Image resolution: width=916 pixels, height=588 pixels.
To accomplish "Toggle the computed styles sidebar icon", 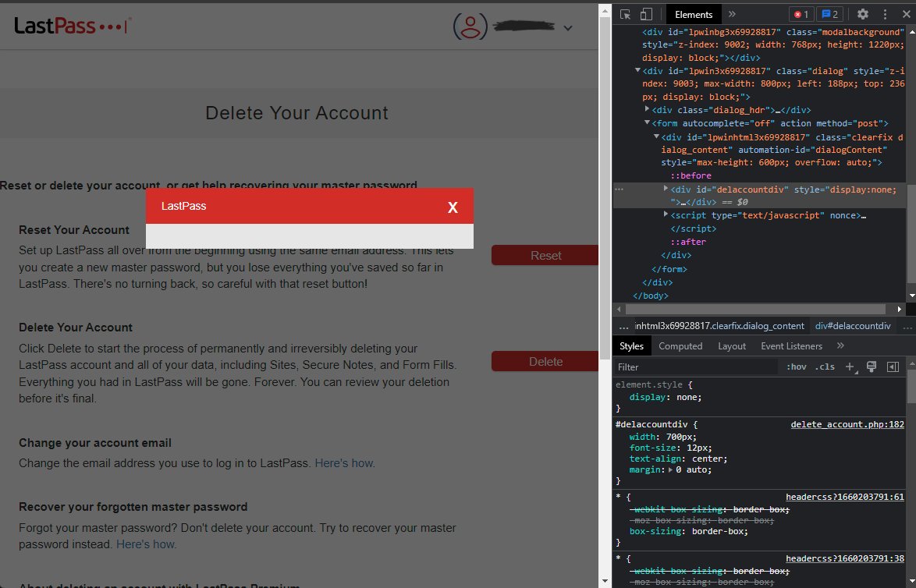I will pos(893,367).
